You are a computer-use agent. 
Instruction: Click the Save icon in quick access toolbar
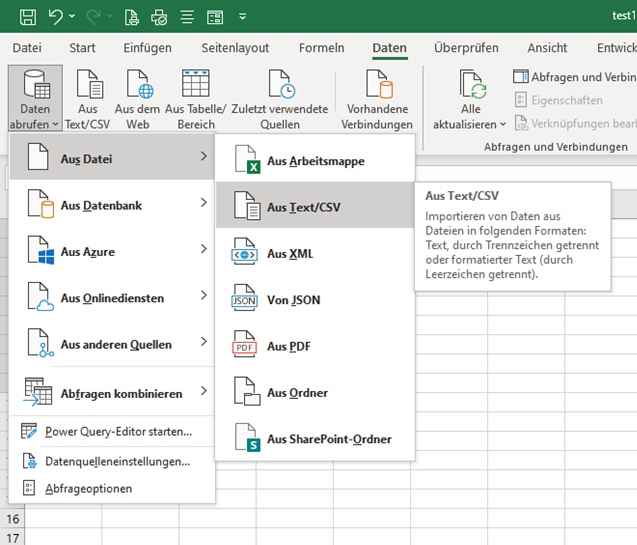coord(28,17)
